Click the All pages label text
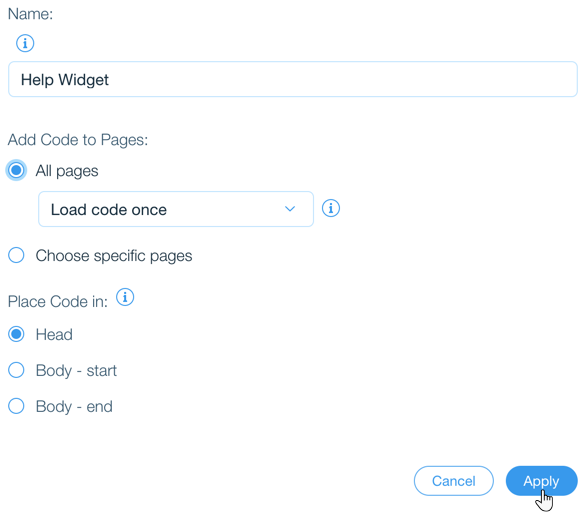The width and height of the screenshot is (582, 516). (67, 171)
